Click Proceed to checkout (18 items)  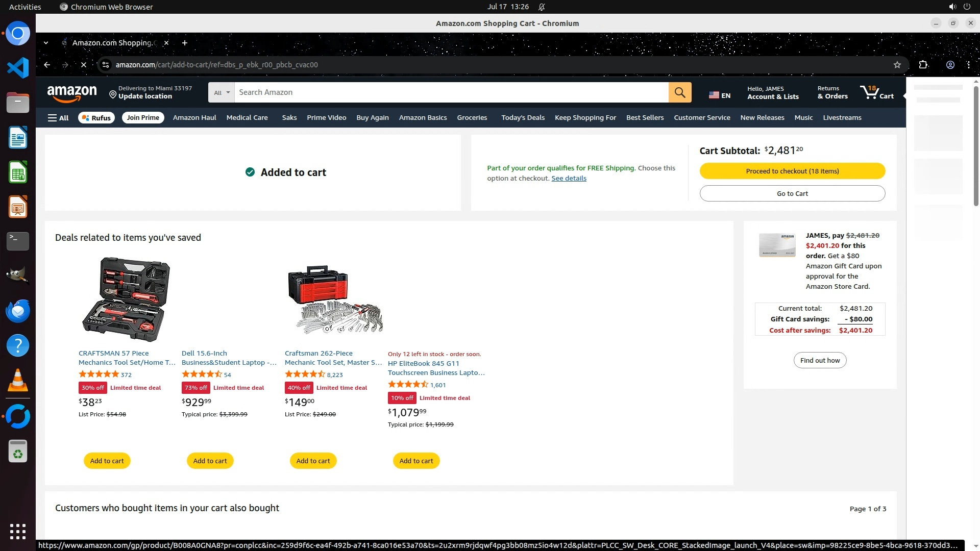point(792,171)
